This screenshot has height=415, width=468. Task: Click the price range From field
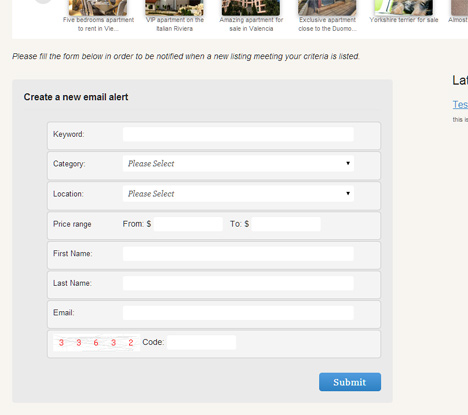click(x=188, y=224)
